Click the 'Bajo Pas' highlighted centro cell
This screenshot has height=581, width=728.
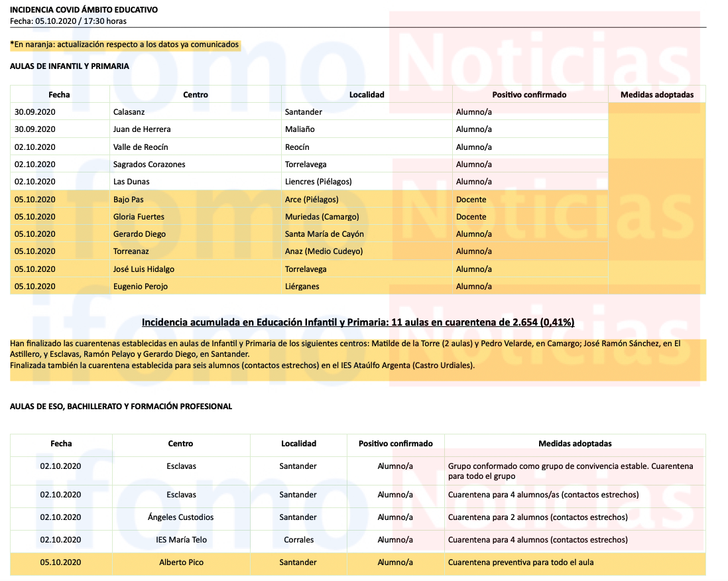click(x=129, y=200)
